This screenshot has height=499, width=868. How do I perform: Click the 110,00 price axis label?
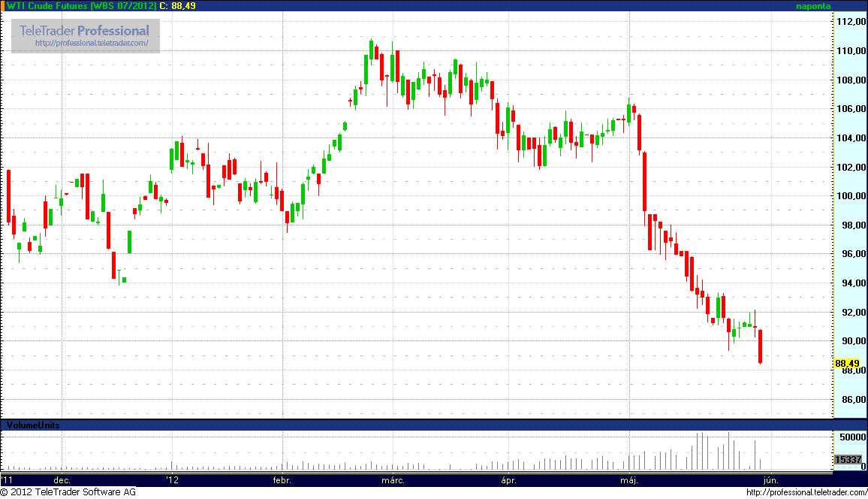point(851,51)
